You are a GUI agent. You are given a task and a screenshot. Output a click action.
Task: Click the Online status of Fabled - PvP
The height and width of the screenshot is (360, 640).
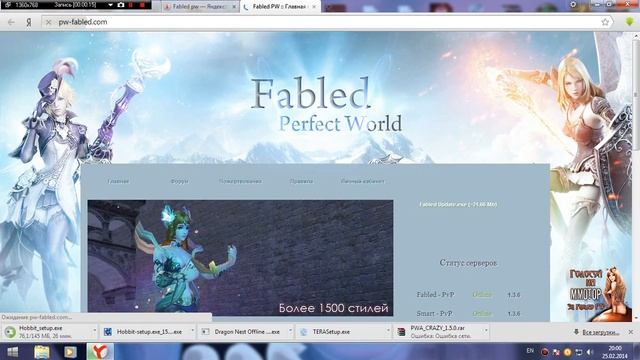482,294
